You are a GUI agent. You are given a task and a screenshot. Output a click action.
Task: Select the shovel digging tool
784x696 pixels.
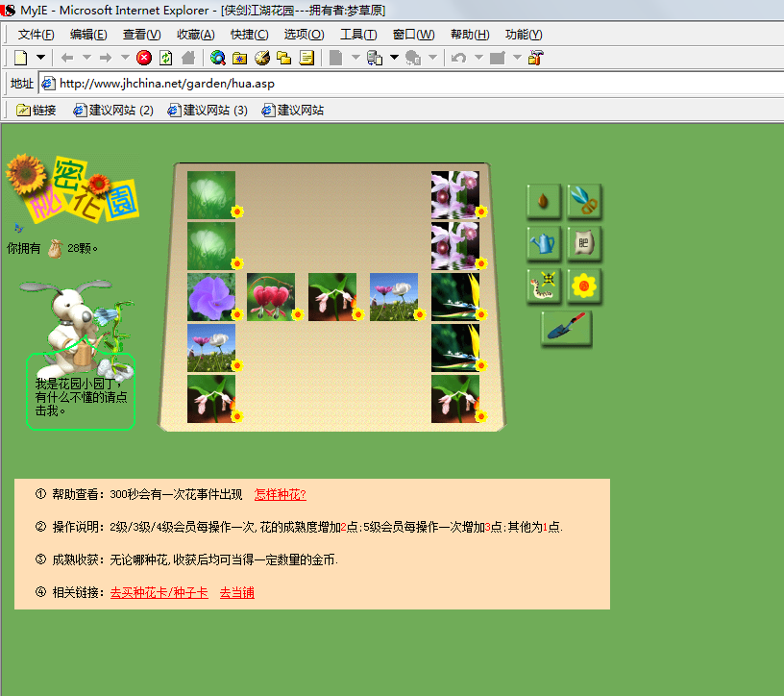pyautogui.click(x=566, y=328)
